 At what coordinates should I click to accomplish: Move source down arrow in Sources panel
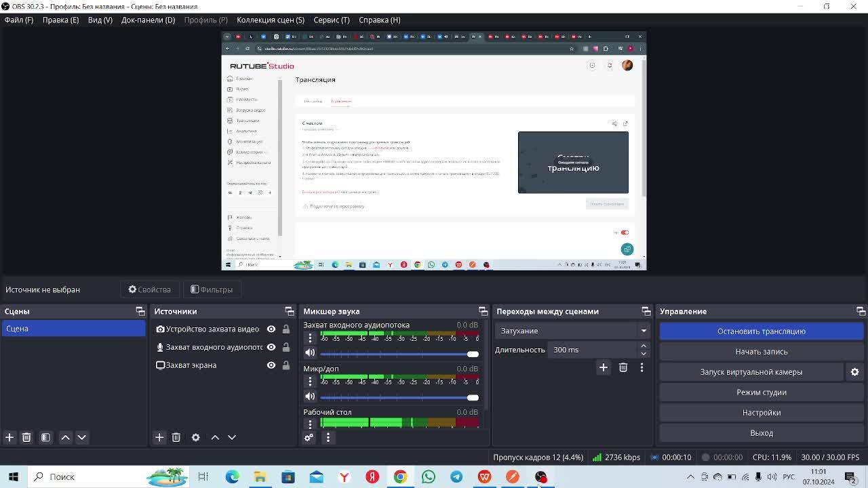[231, 437]
